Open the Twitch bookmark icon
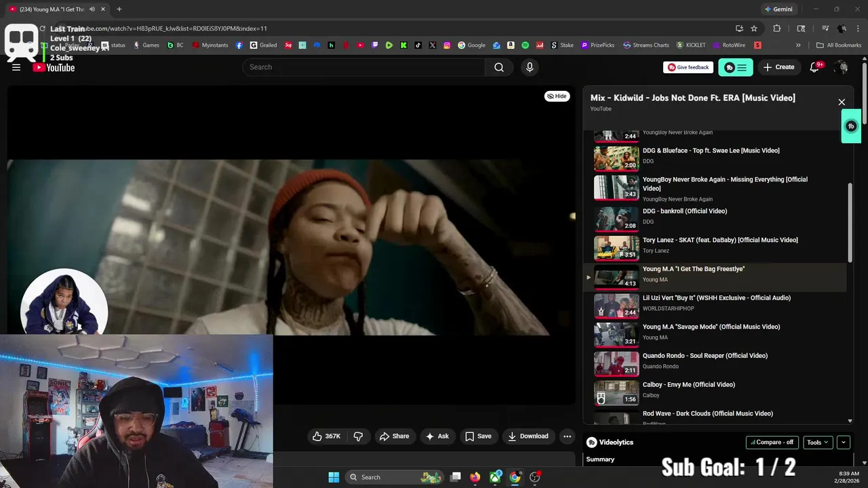Image resolution: width=868 pixels, height=488 pixels. point(374,45)
